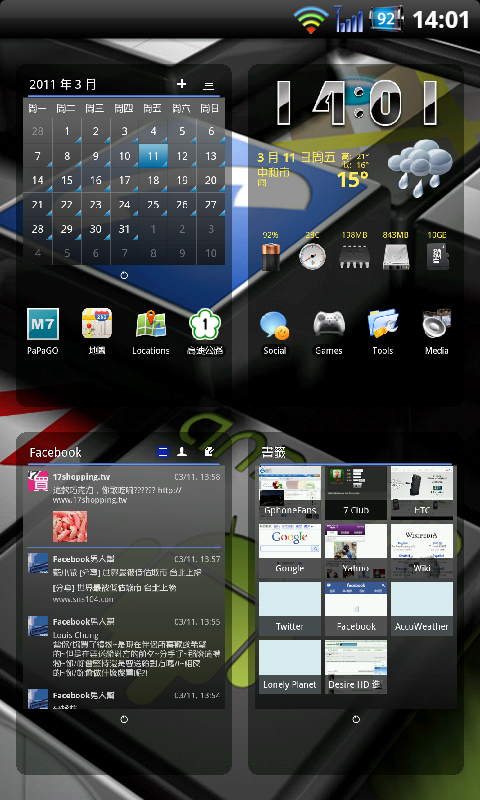
Task: Open the HTC bookmark thumbnail
Action: click(422, 491)
